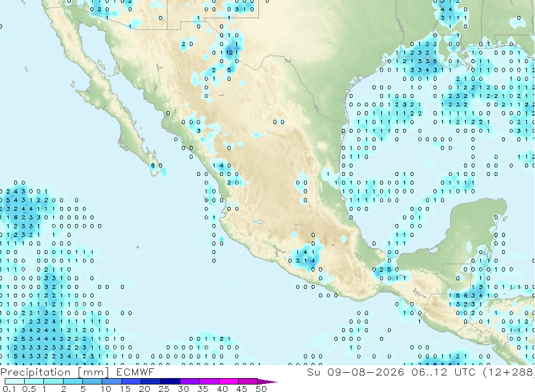The width and height of the screenshot is (535, 392).
Task: Click the 'ECMWF' model label
Action: [x=135, y=372]
